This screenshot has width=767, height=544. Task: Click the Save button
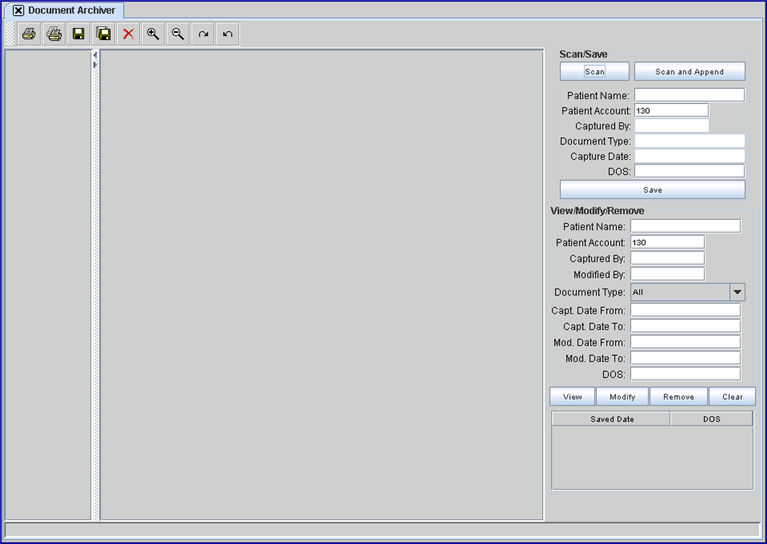click(653, 190)
